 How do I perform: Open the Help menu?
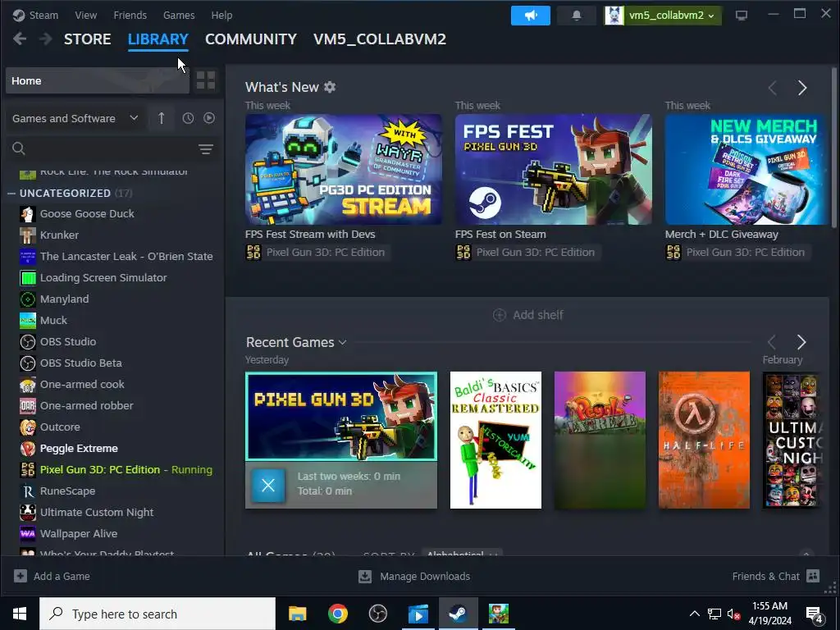point(221,15)
